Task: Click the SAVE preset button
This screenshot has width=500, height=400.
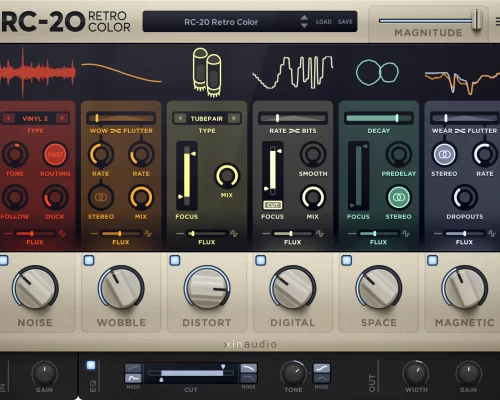Action: pos(345,22)
